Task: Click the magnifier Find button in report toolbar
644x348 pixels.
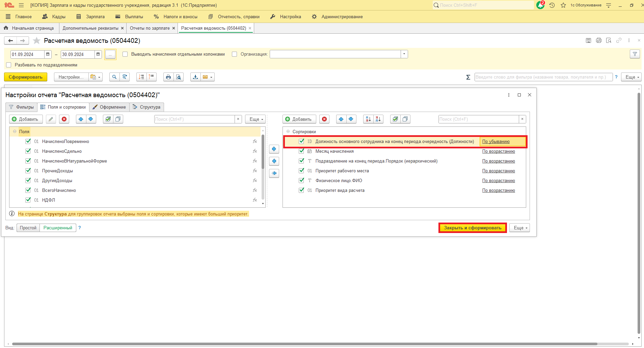Action: [114, 77]
